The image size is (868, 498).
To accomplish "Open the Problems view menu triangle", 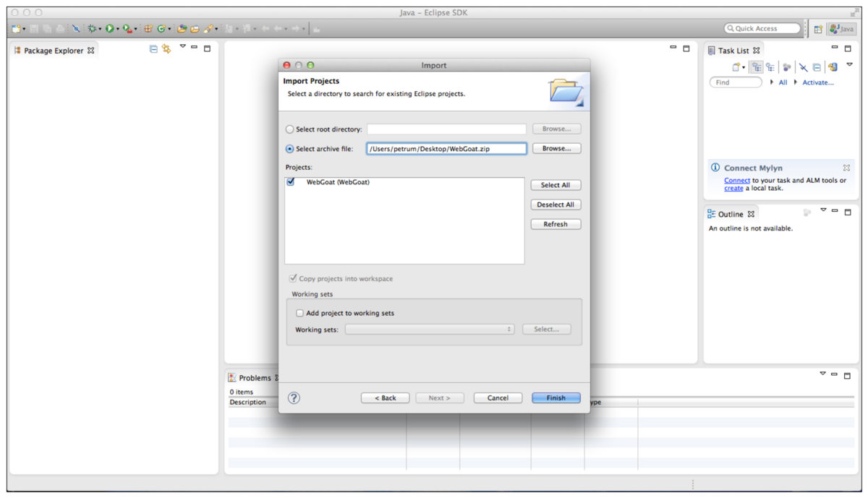I will pyautogui.click(x=822, y=374).
